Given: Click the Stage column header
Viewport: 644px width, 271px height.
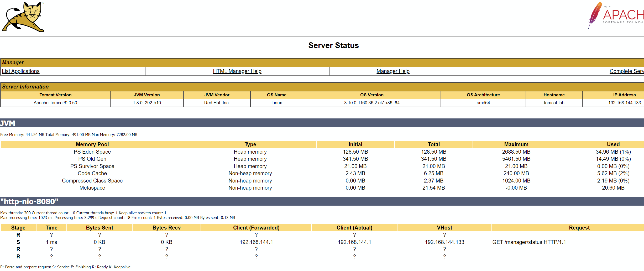Looking at the screenshot, I should point(18,228).
